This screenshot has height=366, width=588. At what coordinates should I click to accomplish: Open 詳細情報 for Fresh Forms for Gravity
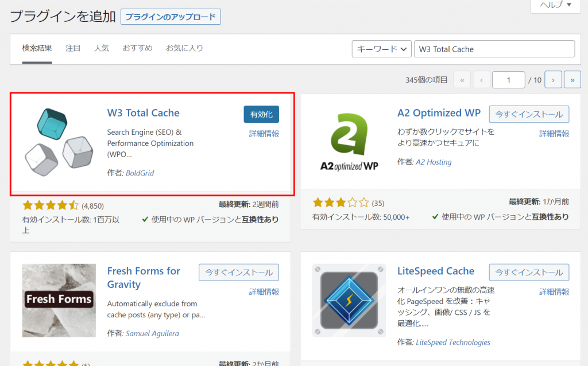(x=264, y=292)
